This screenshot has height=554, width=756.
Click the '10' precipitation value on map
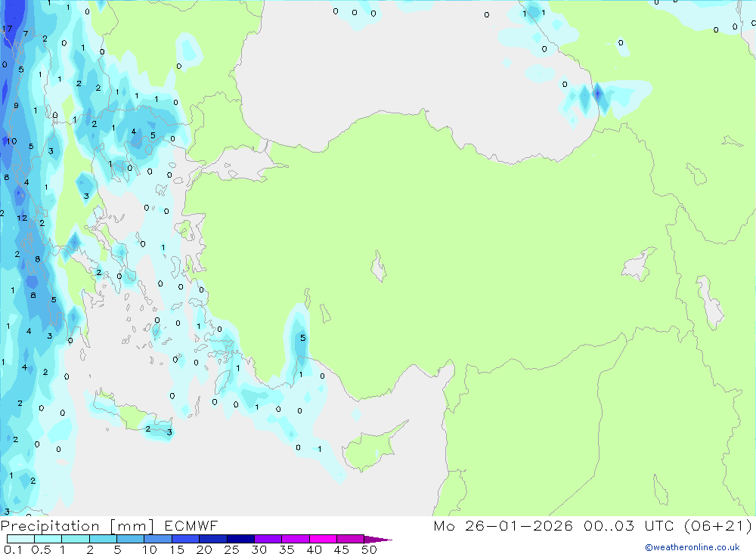11,141
